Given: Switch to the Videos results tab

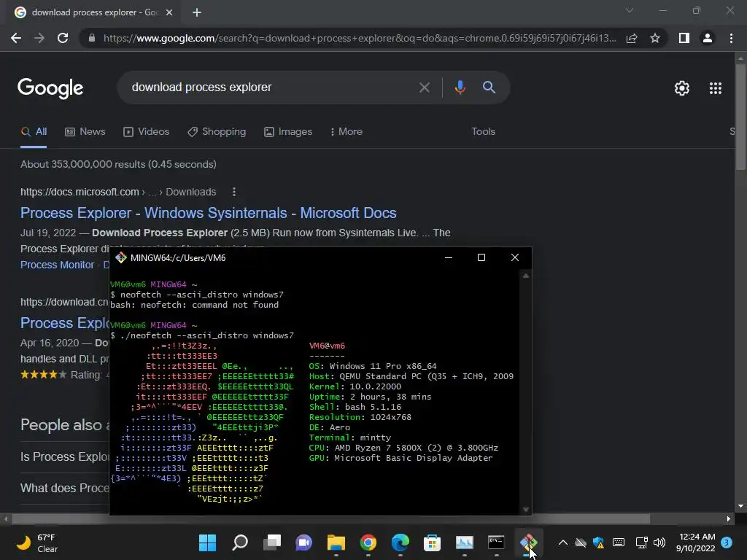Looking at the screenshot, I should 146,131.
